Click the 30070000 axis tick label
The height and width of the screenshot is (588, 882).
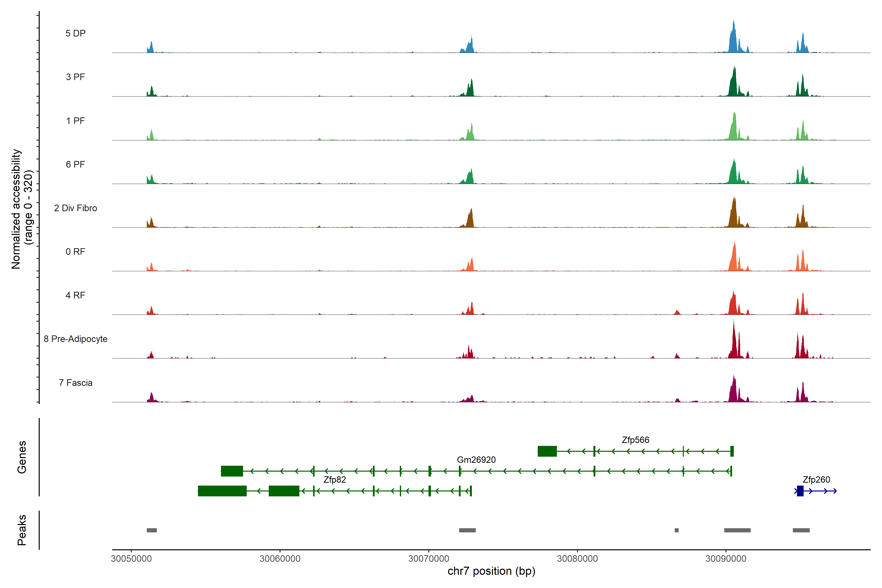[428, 558]
